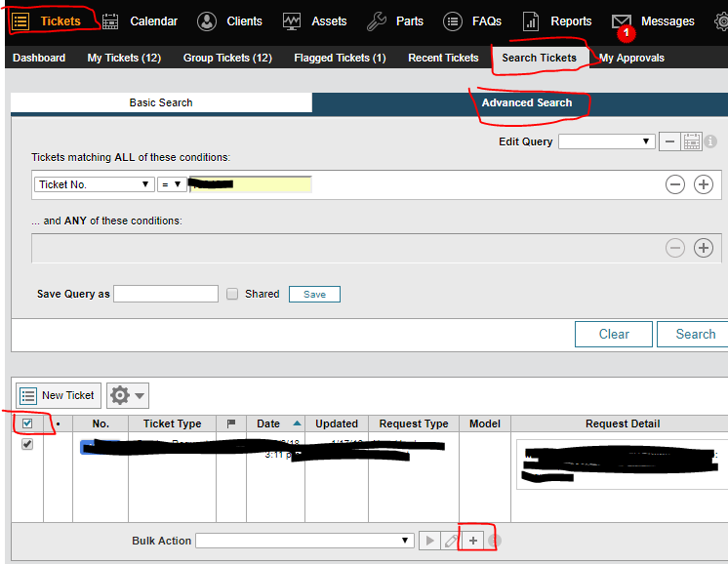
Task: Open Flagged Tickets (1) tab
Action: [340, 58]
